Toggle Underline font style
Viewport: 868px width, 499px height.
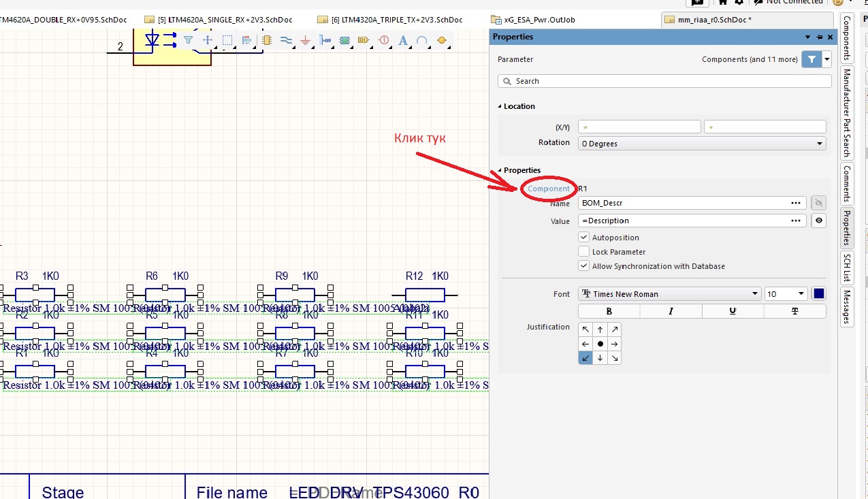click(x=733, y=311)
